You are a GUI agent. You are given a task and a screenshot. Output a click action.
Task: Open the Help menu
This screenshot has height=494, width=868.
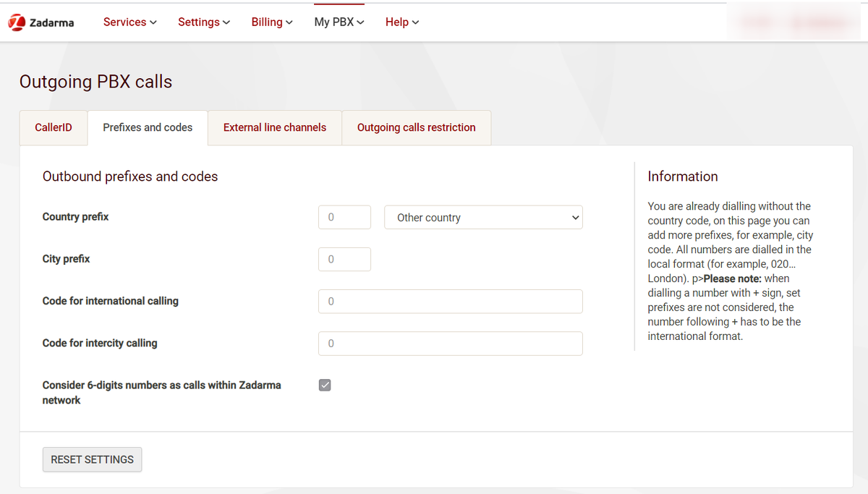401,22
